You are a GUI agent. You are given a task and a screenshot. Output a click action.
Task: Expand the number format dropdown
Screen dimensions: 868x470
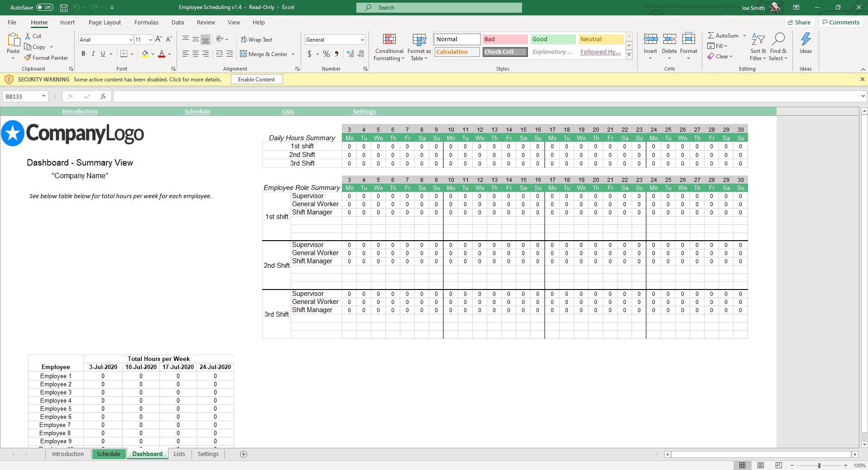tap(362, 40)
